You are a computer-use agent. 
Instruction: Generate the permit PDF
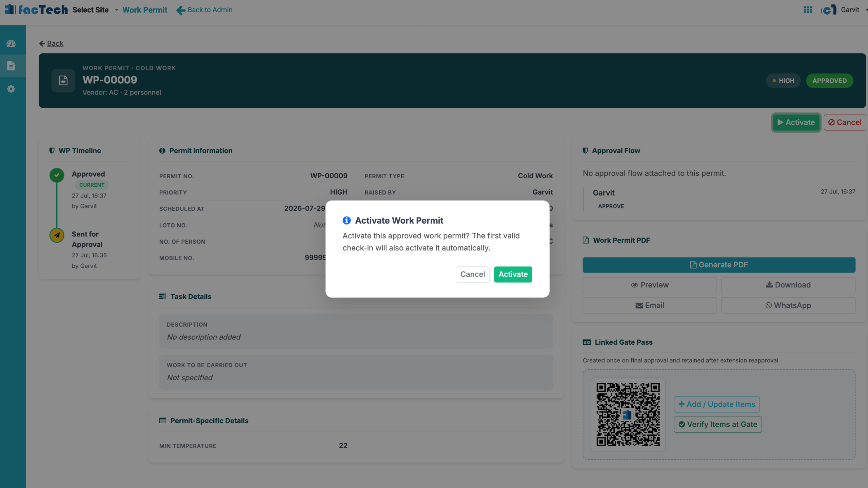coord(719,265)
